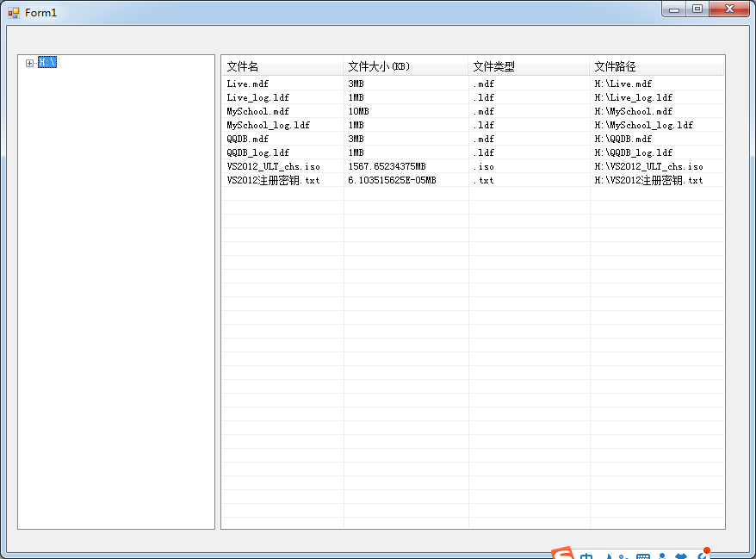Select file MySchool_log.ldf in list
This screenshot has height=559, width=756.
pyautogui.click(x=268, y=126)
